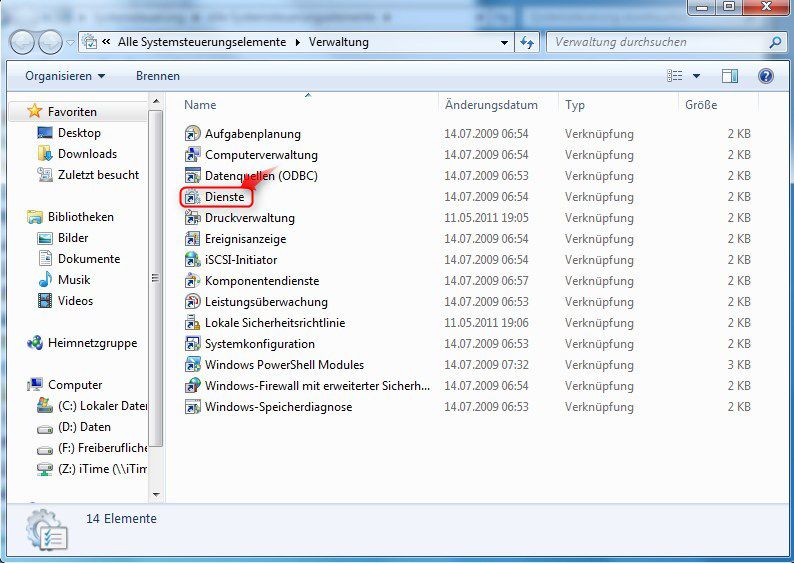
Task: Click Verknüpfung type in Komponentendienste row
Action: click(599, 280)
